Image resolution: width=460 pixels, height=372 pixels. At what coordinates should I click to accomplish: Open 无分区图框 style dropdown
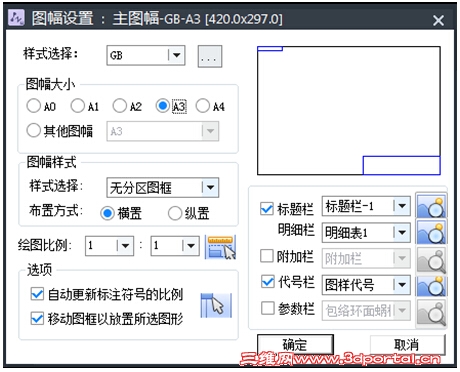click(163, 187)
